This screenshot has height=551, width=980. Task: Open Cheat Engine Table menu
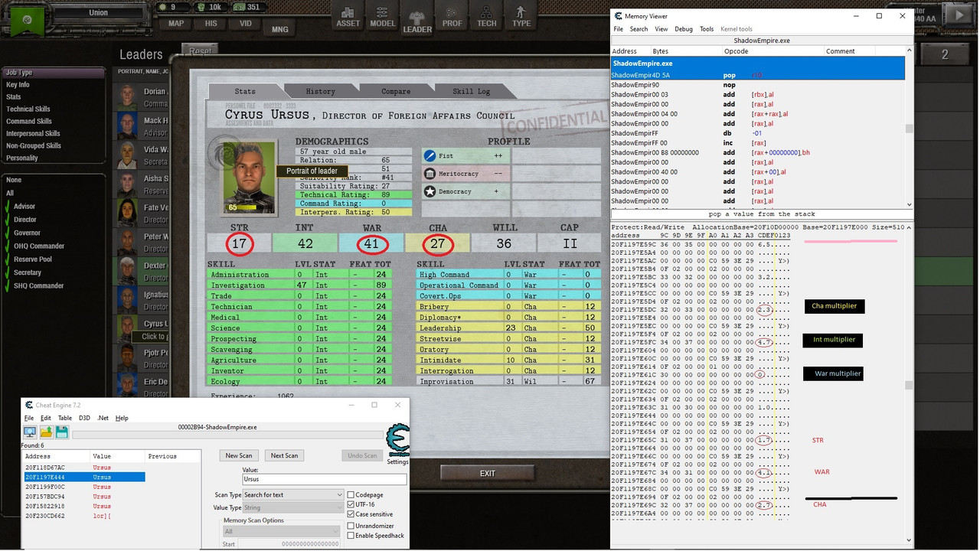tap(65, 418)
